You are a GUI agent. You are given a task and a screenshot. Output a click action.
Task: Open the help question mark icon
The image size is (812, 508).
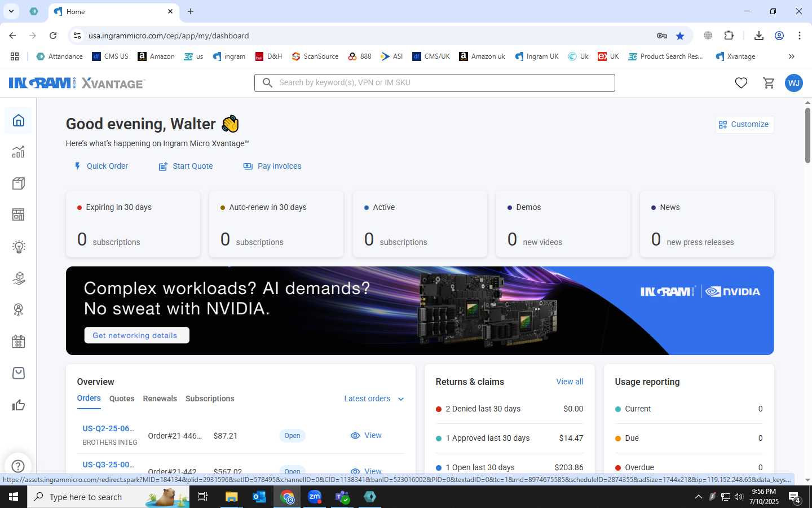pos(18,466)
